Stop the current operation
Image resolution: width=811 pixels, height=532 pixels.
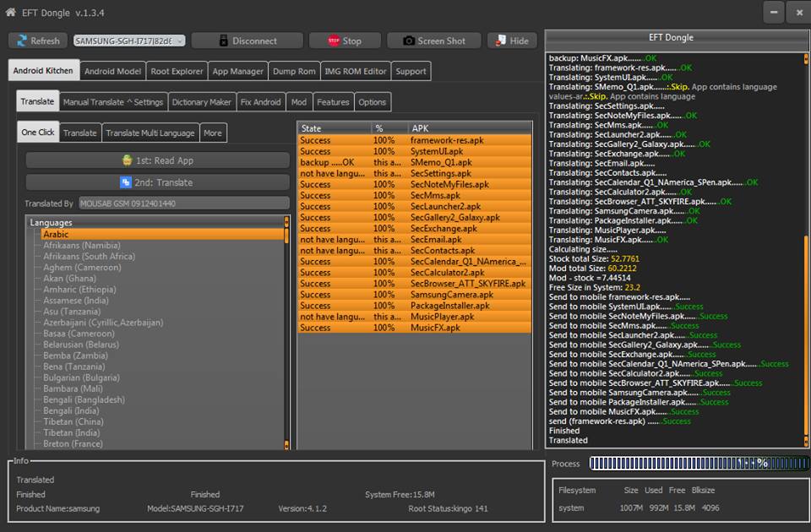[345, 41]
